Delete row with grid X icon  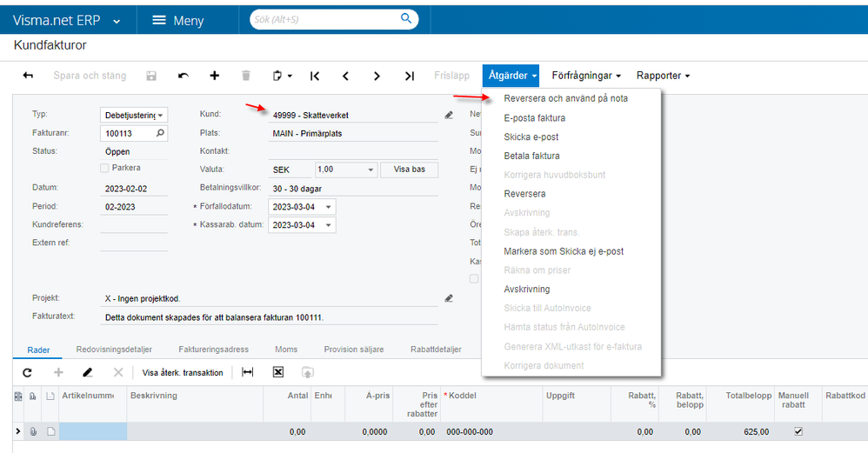coord(118,373)
